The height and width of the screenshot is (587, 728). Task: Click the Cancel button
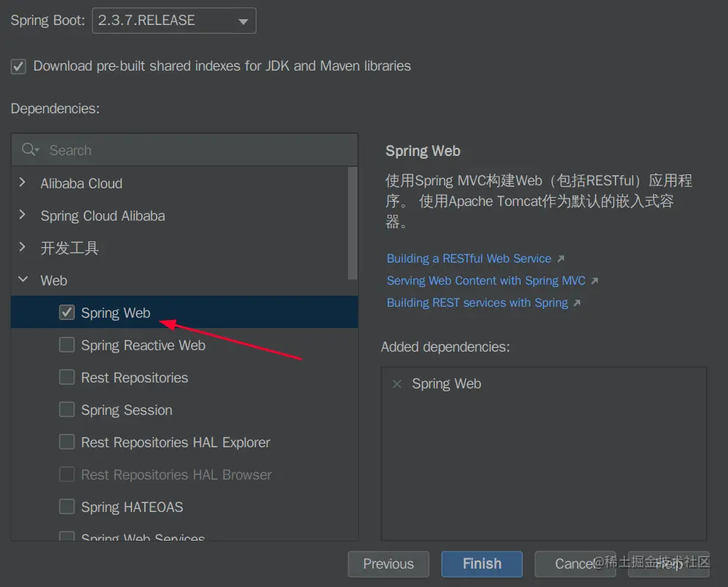tap(575, 563)
